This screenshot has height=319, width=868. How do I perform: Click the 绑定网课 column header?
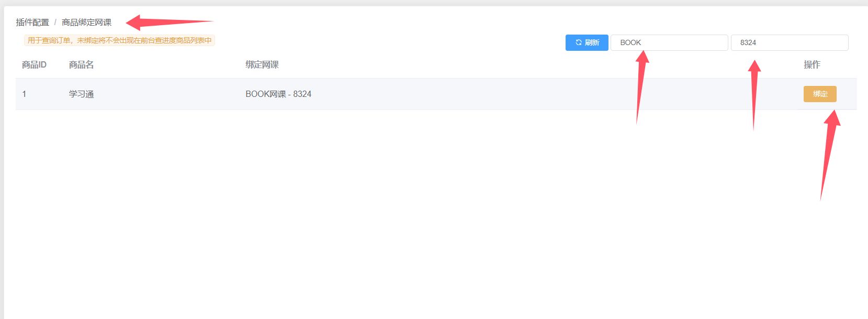pos(261,64)
